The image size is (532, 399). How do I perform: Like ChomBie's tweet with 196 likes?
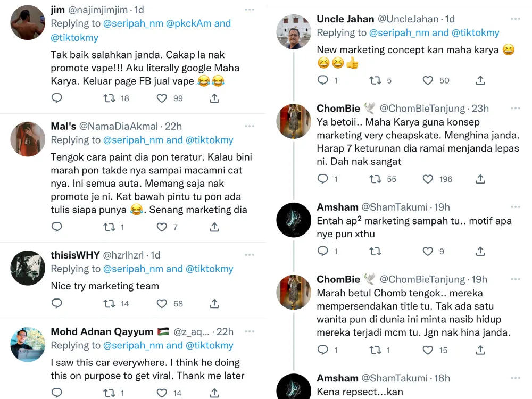coord(428,179)
